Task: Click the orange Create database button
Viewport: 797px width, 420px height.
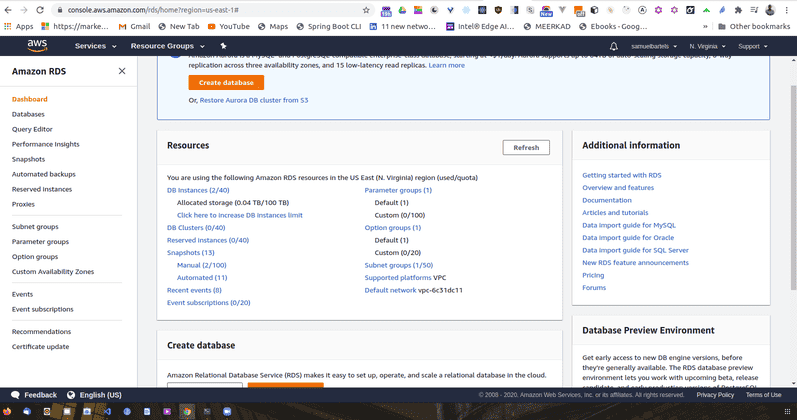Action: coord(226,82)
